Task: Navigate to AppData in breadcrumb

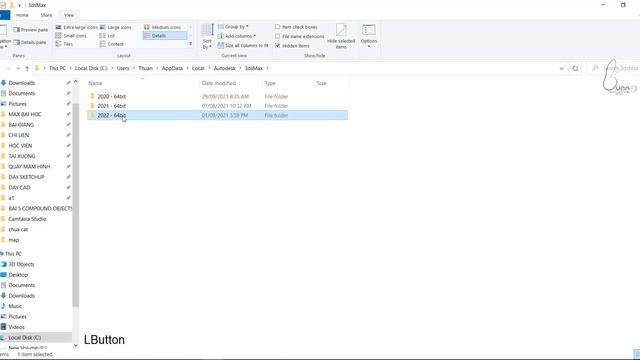Action: (x=172, y=68)
